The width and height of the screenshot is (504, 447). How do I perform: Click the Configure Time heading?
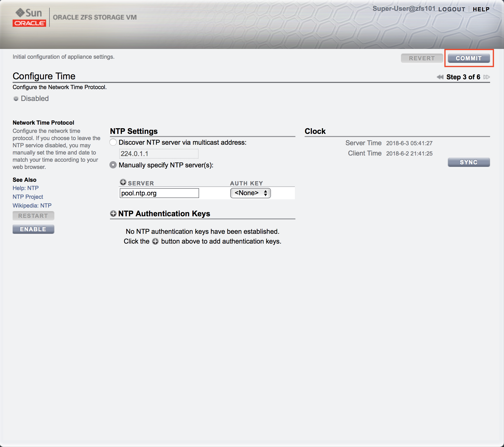point(44,76)
